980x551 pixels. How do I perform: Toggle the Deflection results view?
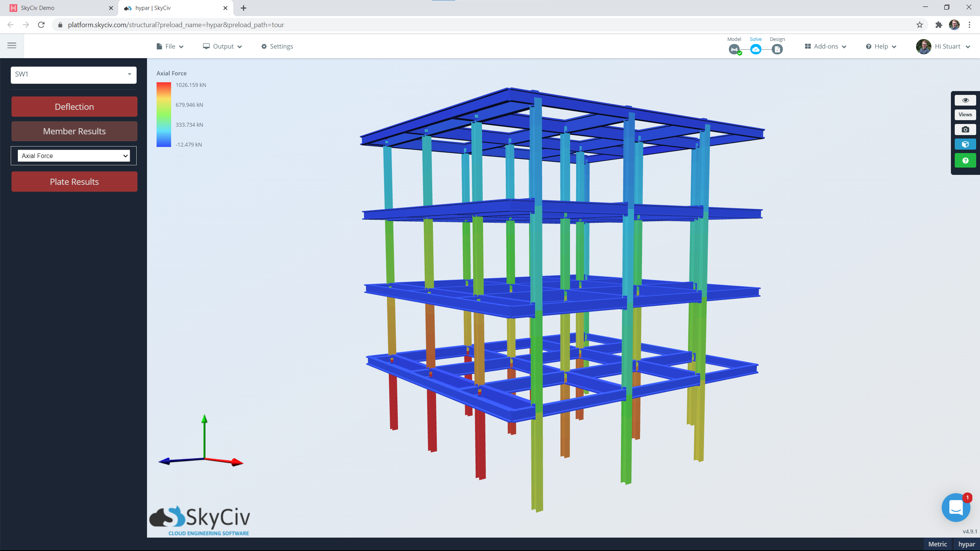click(x=74, y=107)
